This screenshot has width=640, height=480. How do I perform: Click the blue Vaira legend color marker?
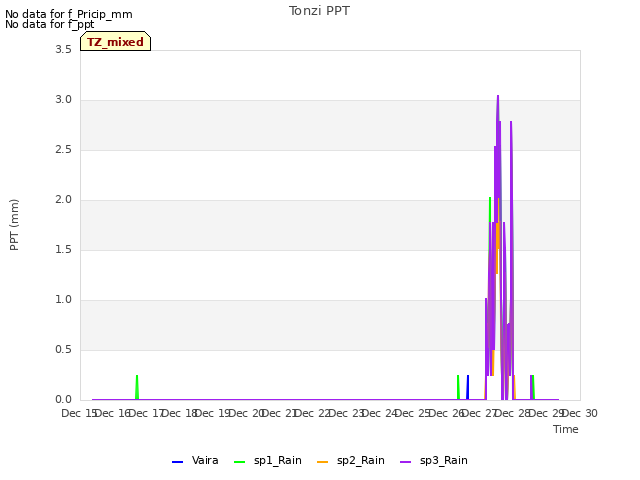pos(178,462)
